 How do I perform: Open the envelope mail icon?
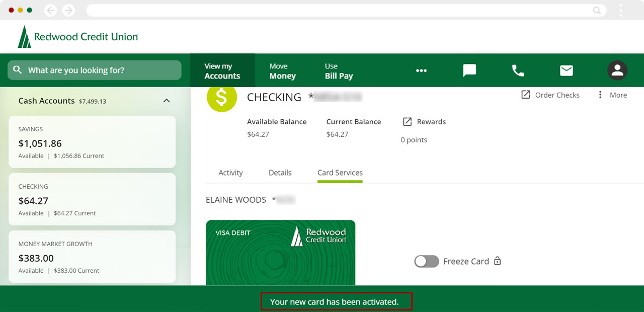click(x=567, y=70)
